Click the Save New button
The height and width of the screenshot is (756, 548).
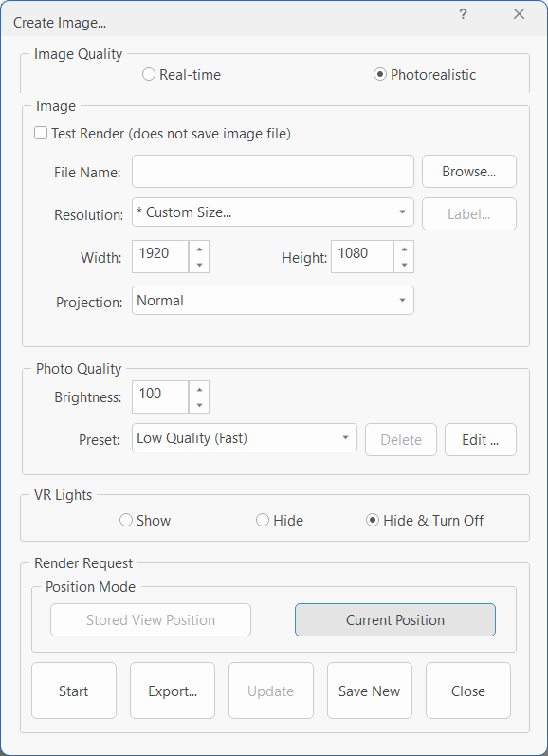(369, 691)
